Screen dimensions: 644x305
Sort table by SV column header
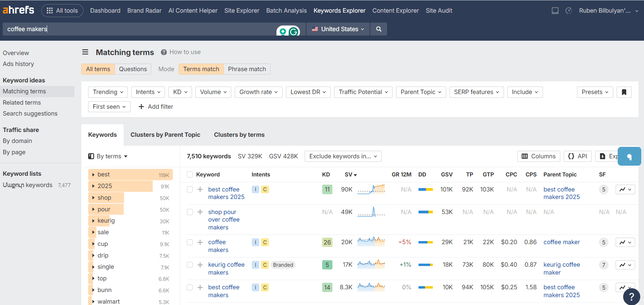point(351,174)
